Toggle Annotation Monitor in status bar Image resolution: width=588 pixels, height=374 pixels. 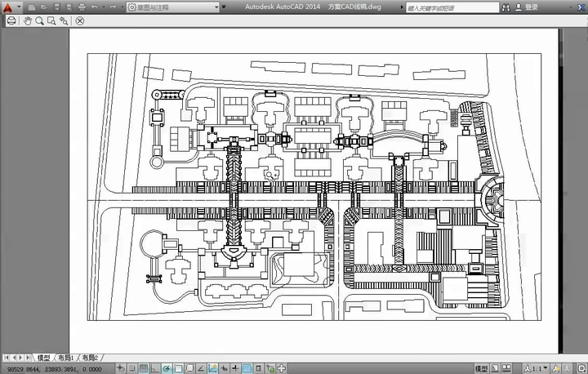(x=282, y=368)
